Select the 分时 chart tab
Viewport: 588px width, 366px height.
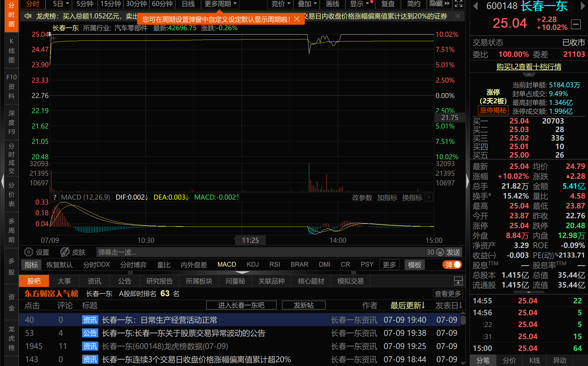point(33,4)
